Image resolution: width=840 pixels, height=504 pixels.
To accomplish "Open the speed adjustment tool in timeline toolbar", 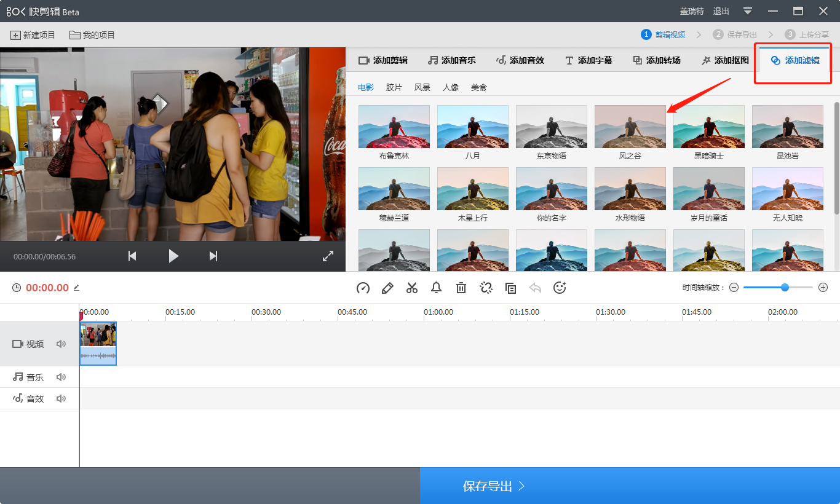I will click(x=363, y=288).
